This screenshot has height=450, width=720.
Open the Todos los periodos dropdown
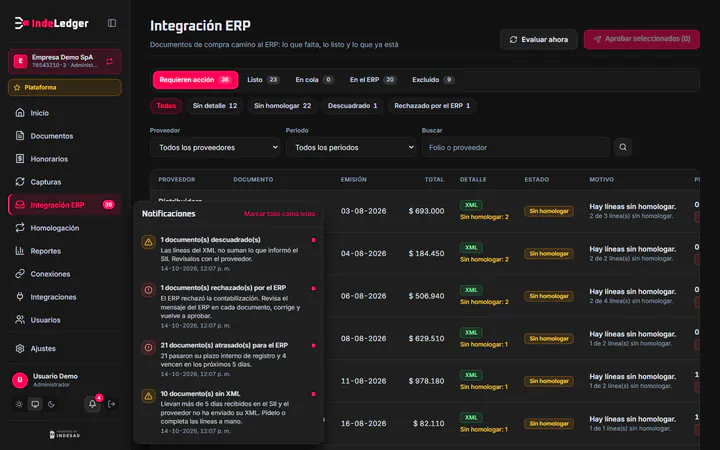click(351, 147)
